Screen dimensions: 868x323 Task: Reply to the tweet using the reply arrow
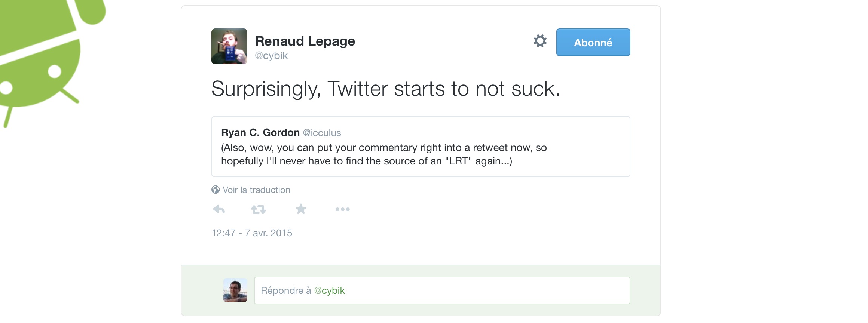click(x=219, y=209)
